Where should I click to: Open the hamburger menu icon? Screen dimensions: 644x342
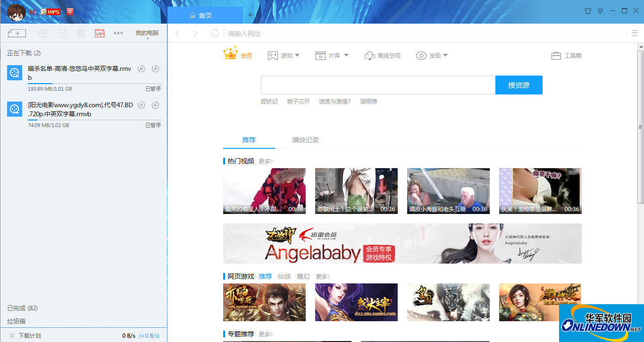(x=635, y=33)
